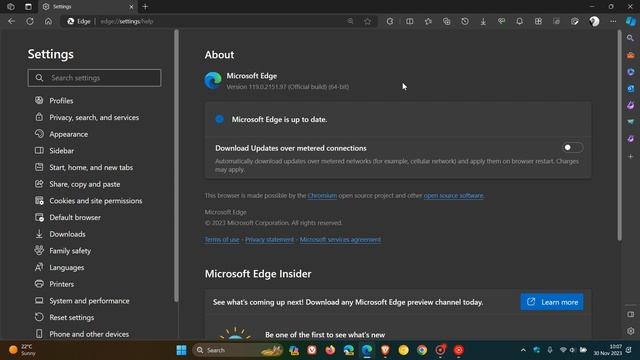Open the user profile avatar

tap(594, 21)
